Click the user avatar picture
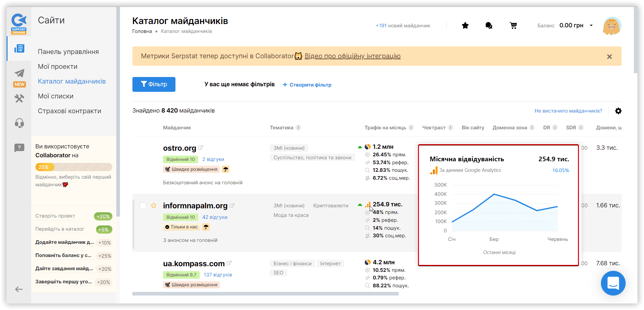 pyautogui.click(x=611, y=26)
